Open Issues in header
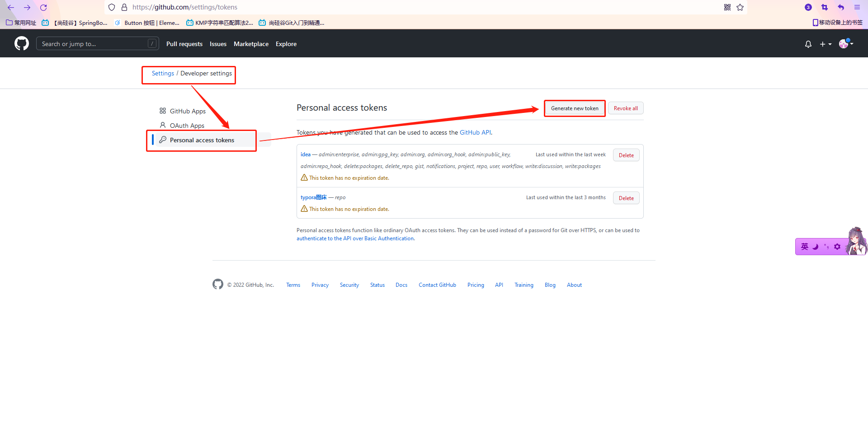 click(x=218, y=44)
